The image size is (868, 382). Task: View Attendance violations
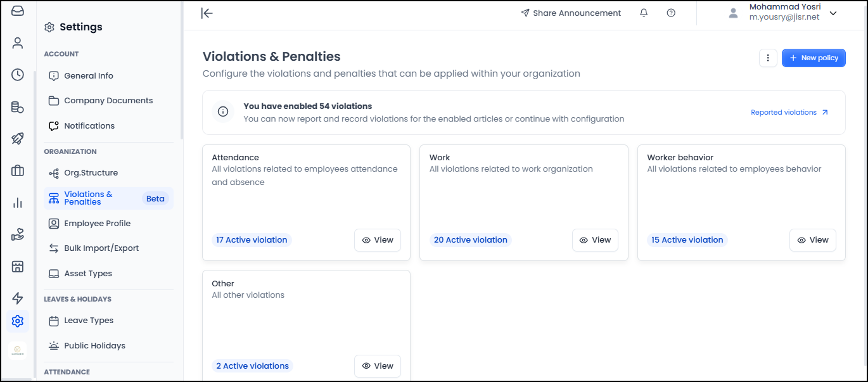click(378, 240)
